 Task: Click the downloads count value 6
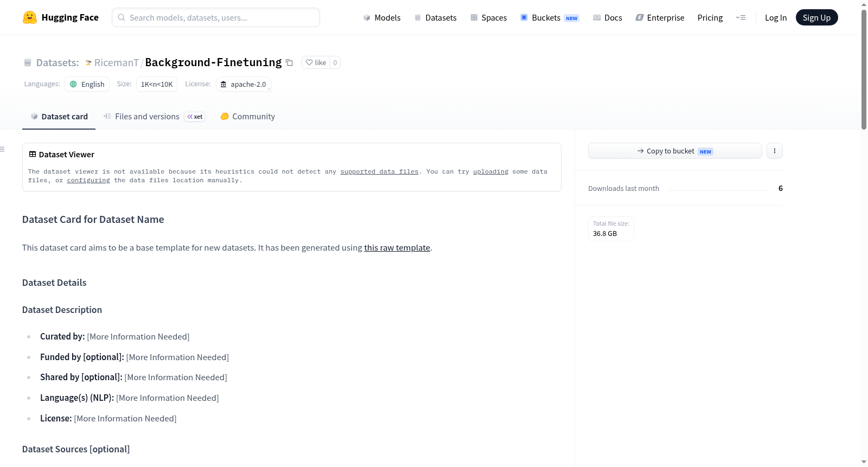781,188
